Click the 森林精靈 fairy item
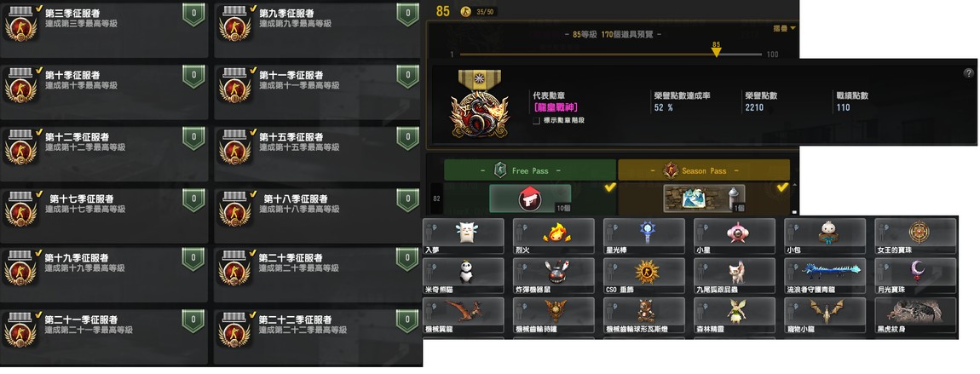The width and height of the screenshot is (980, 374). click(735, 315)
